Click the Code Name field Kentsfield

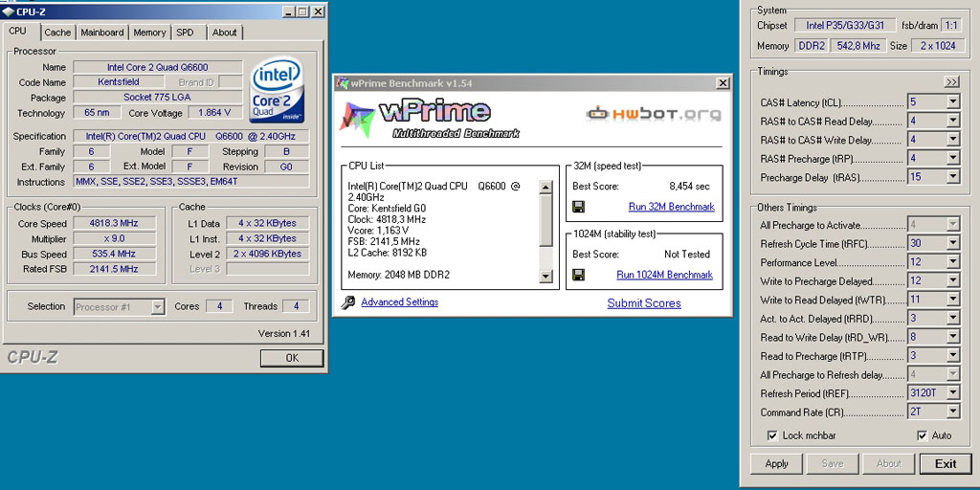click(x=119, y=82)
